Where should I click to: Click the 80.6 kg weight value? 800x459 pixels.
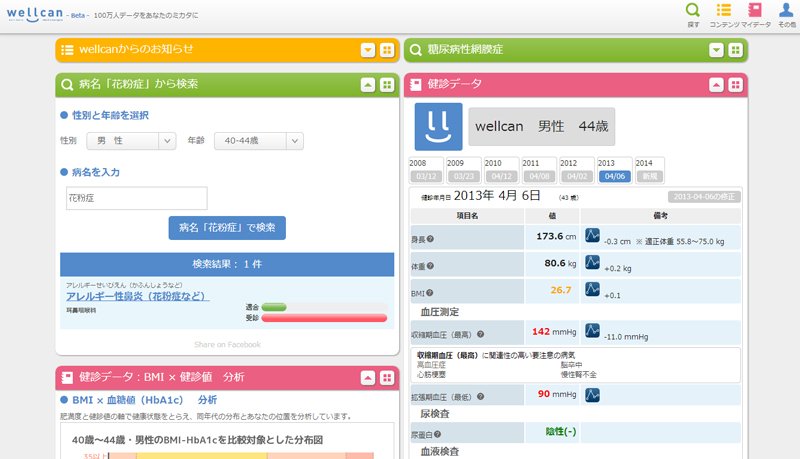click(560, 264)
